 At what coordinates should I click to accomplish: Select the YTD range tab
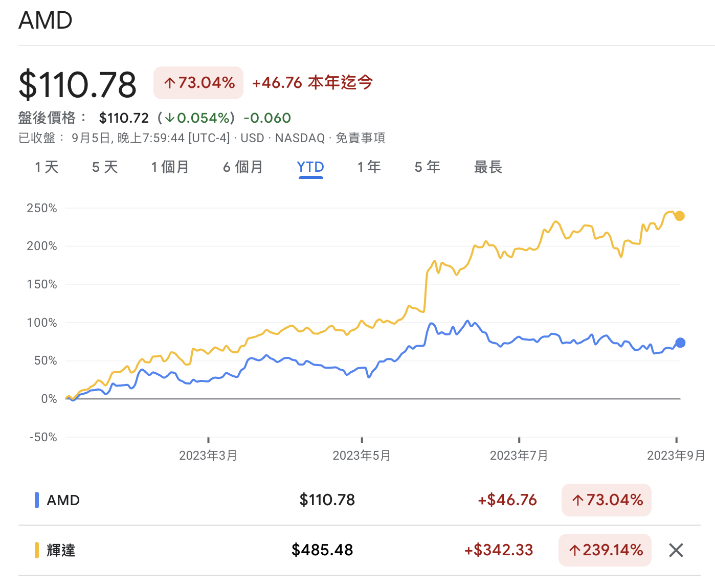coord(310,167)
